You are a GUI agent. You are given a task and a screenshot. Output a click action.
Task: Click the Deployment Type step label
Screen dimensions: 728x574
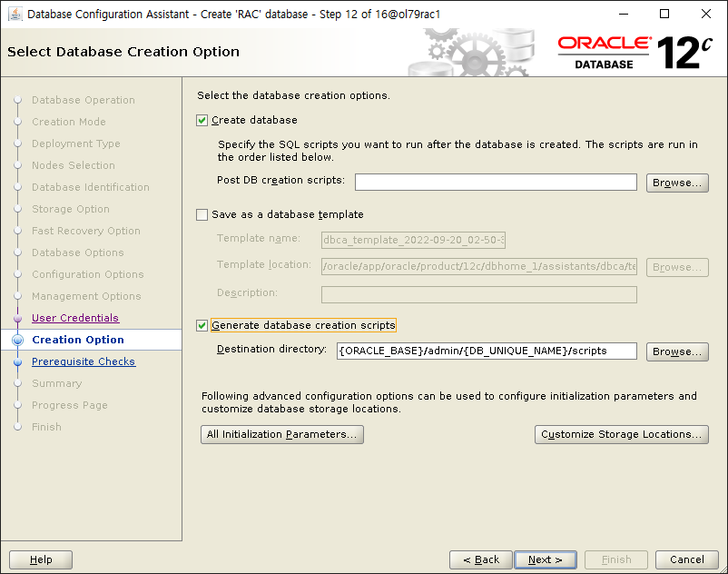[76, 143]
